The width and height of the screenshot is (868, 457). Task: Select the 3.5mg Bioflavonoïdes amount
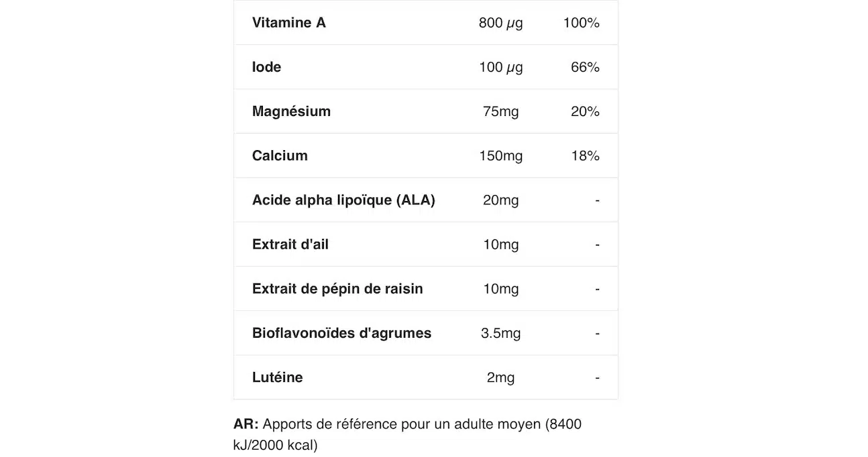[x=500, y=333]
